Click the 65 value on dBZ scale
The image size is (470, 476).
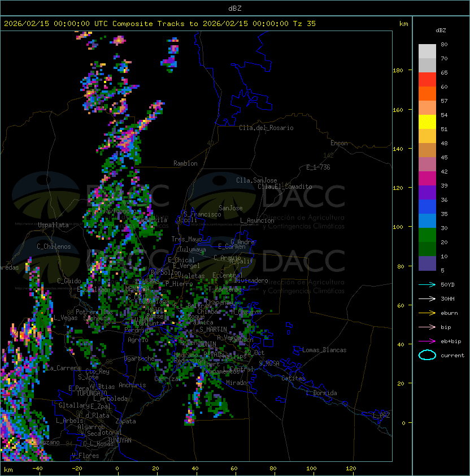(x=444, y=72)
